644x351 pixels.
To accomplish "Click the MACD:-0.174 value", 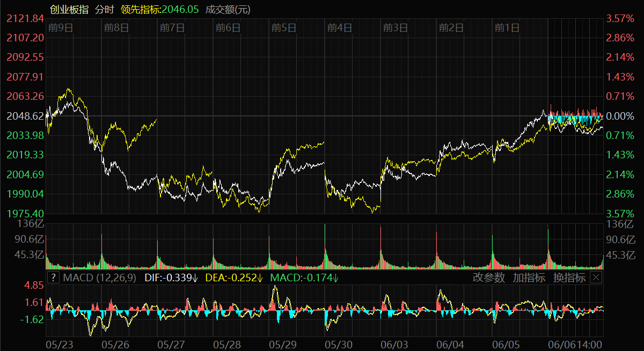I will 304,277.
